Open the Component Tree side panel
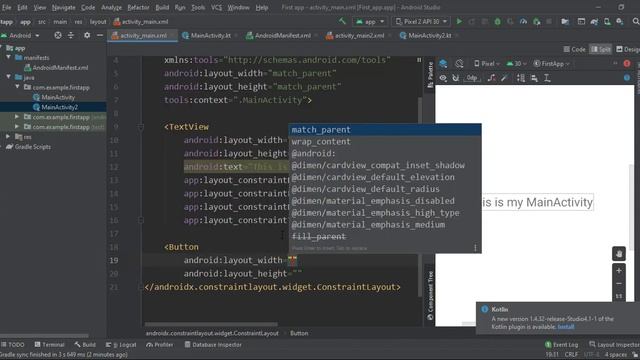Viewport: 640px width, 360px height. (x=430, y=295)
